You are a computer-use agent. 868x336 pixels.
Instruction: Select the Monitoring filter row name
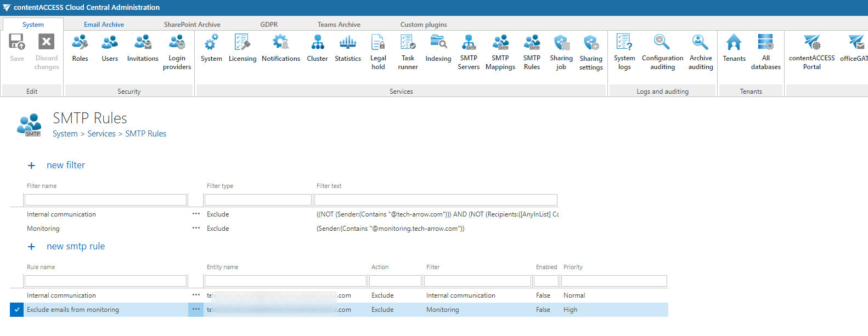point(43,229)
